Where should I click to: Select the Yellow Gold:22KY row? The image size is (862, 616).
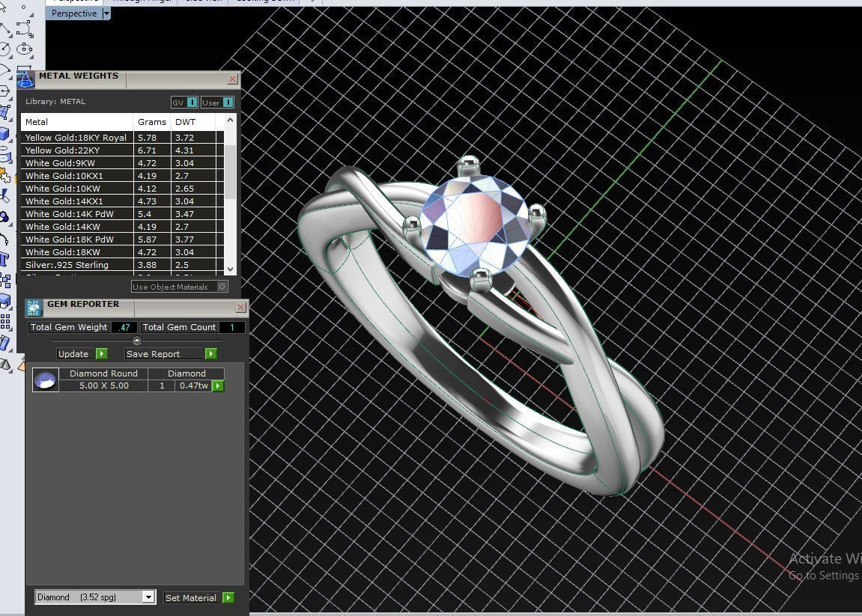click(x=123, y=150)
